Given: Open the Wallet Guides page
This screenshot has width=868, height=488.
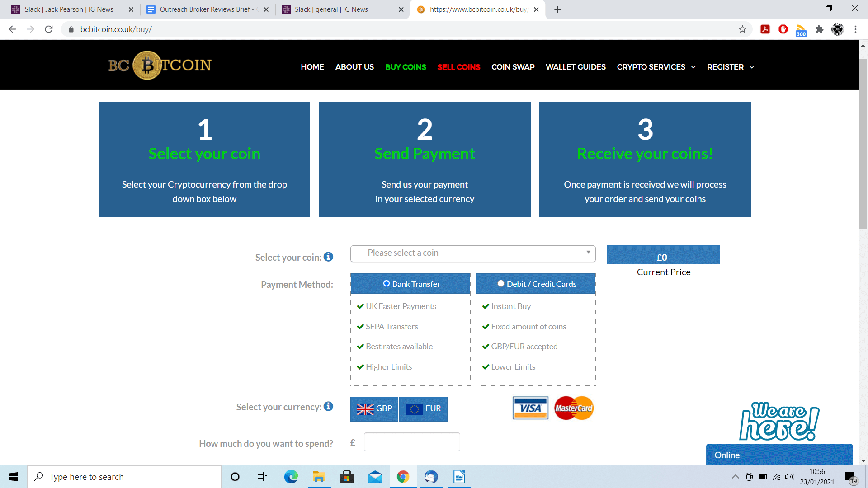Looking at the screenshot, I should pos(576,67).
